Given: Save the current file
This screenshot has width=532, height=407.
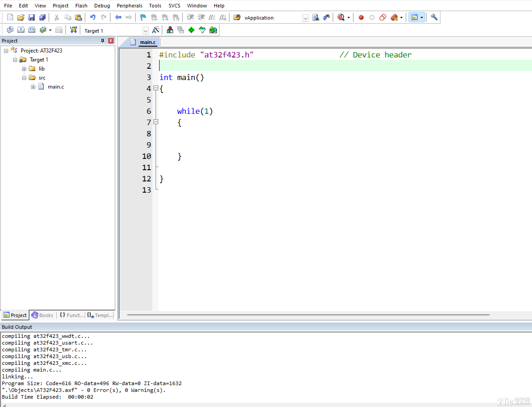Looking at the screenshot, I should (x=32, y=17).
